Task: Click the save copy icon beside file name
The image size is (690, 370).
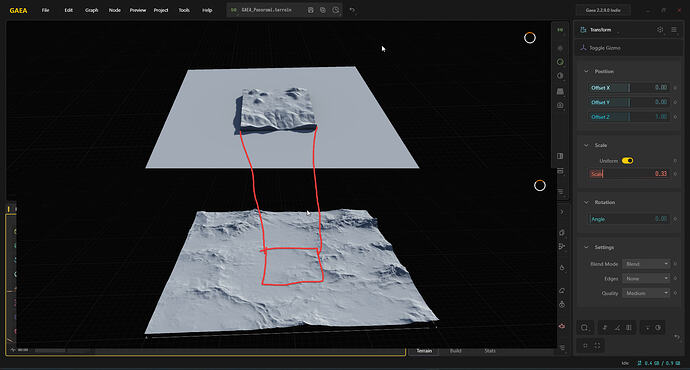Action: click(323, 10)
